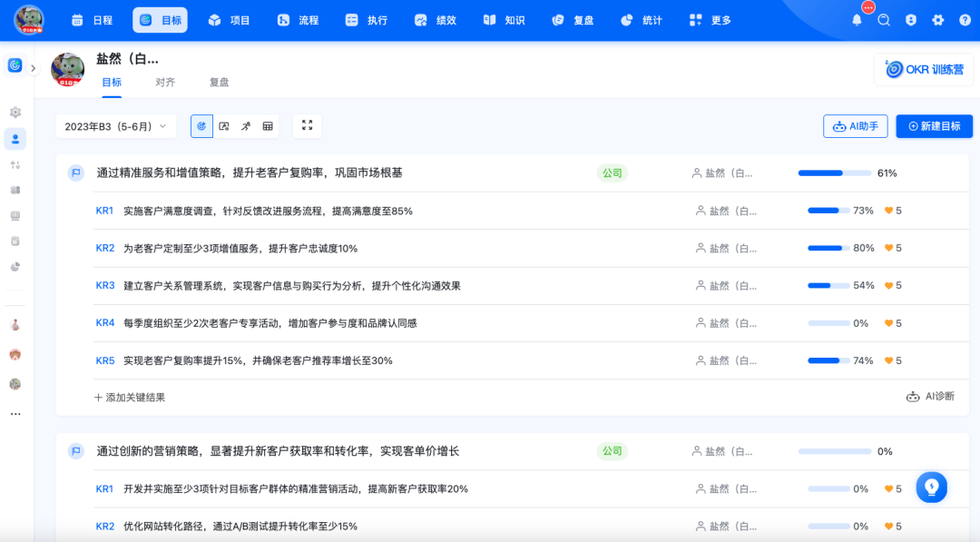Click the red unread-messages badge
980x542 pixels.
(x=868, y=7)
